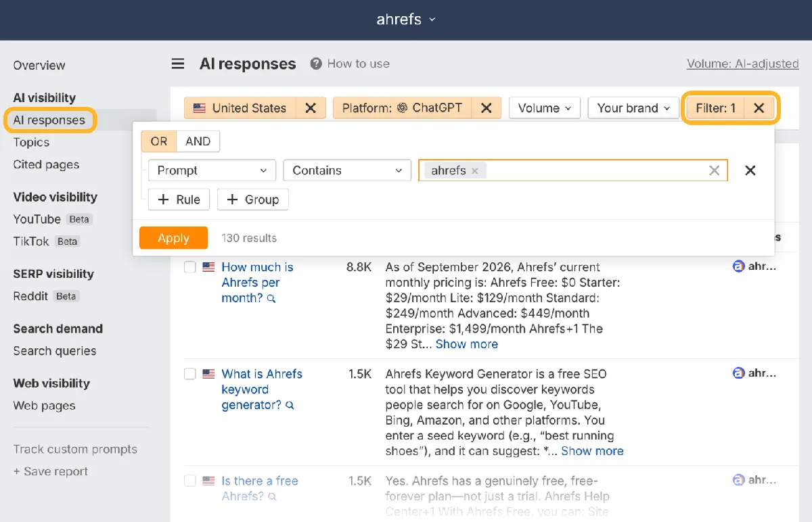Open the United States country filter
The width and height of the screenshot is (812, 522).
click(x=240, y=108)
